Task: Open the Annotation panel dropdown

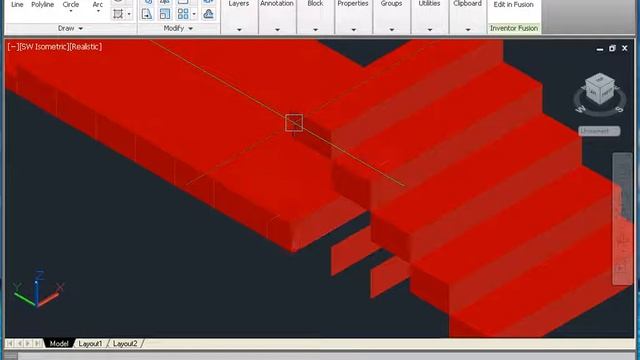Action: 277,29
